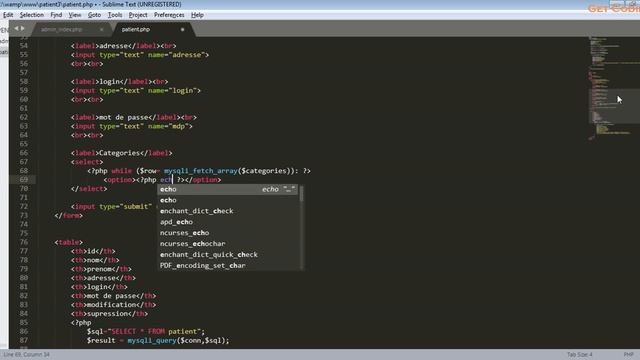Click the code minimap viewport
This screenshot has height=360, width=640.
point(614,105)
